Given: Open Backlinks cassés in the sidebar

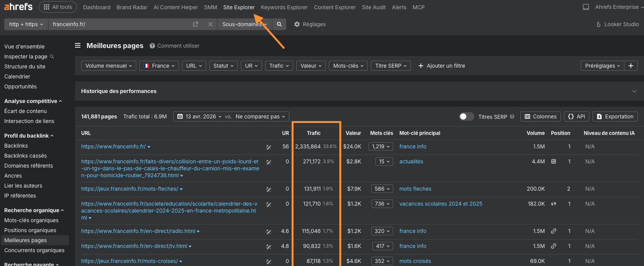Looking at the screenshot, I should click(25, 156).
